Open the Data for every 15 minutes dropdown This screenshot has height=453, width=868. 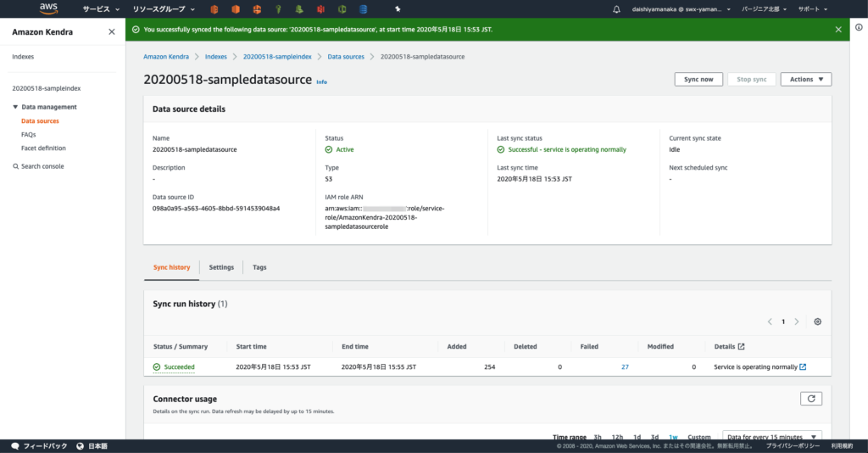771,437
